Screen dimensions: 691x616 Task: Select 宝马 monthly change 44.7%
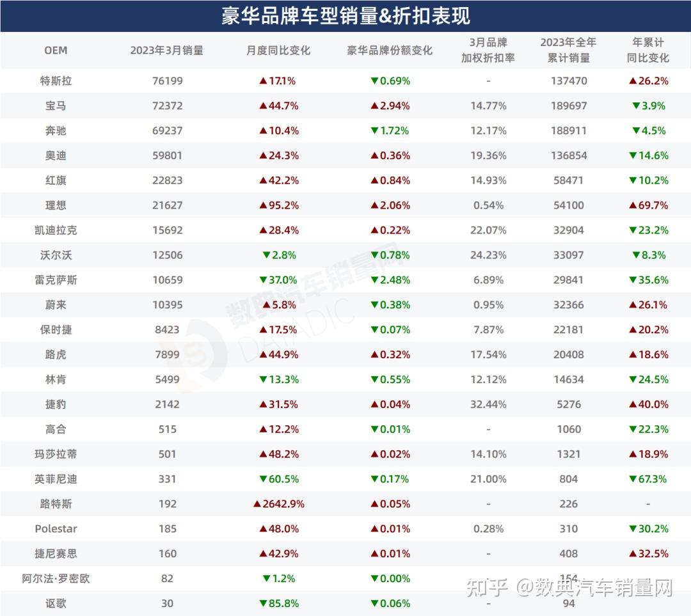tap(278, 106)
